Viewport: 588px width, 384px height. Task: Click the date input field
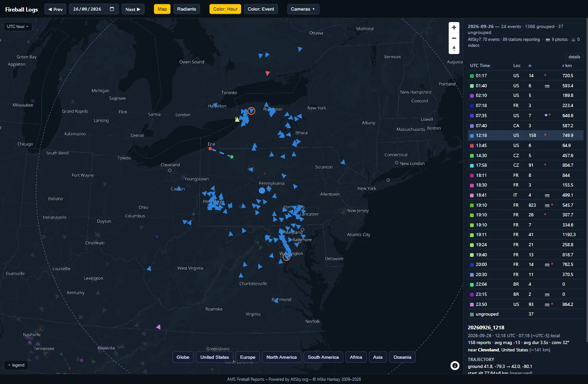pos(94,9)
